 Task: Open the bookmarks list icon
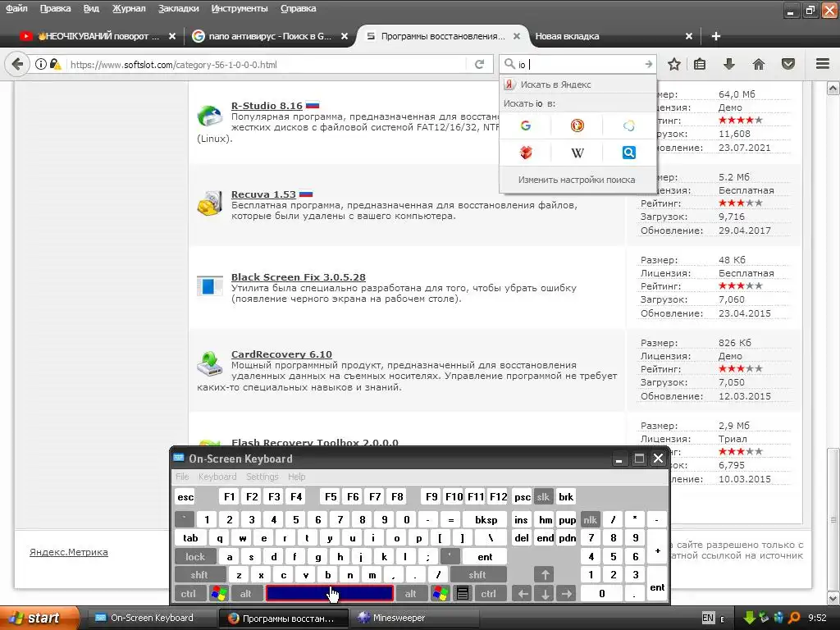click(x=700, y=64)
